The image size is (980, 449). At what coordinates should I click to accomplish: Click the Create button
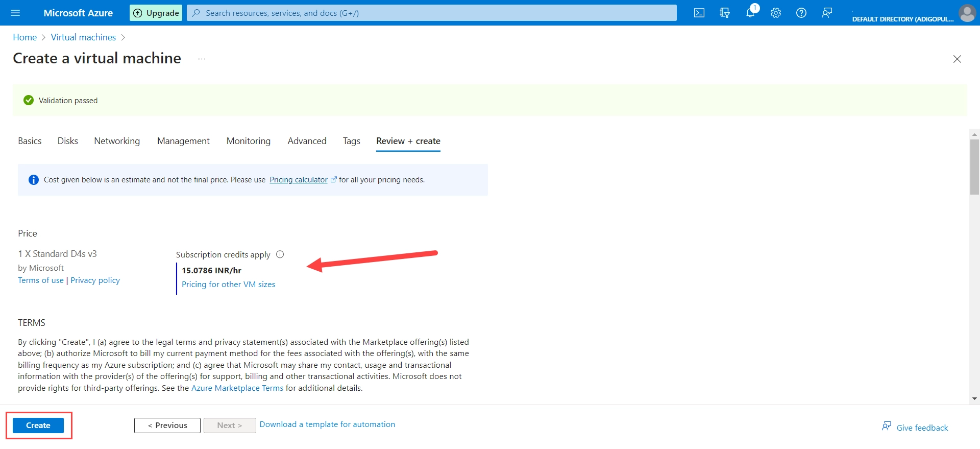pos(38,426)
